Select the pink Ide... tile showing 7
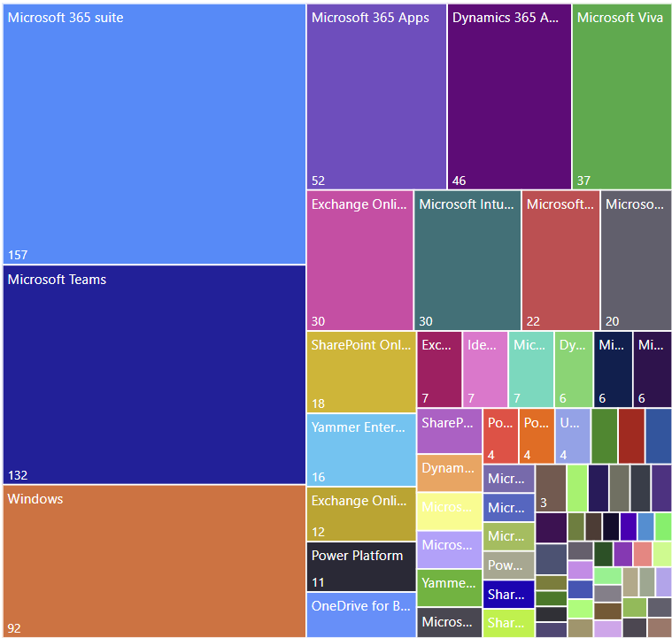The width and height of the screenshot is (672, 638). [x=485, y=369]
